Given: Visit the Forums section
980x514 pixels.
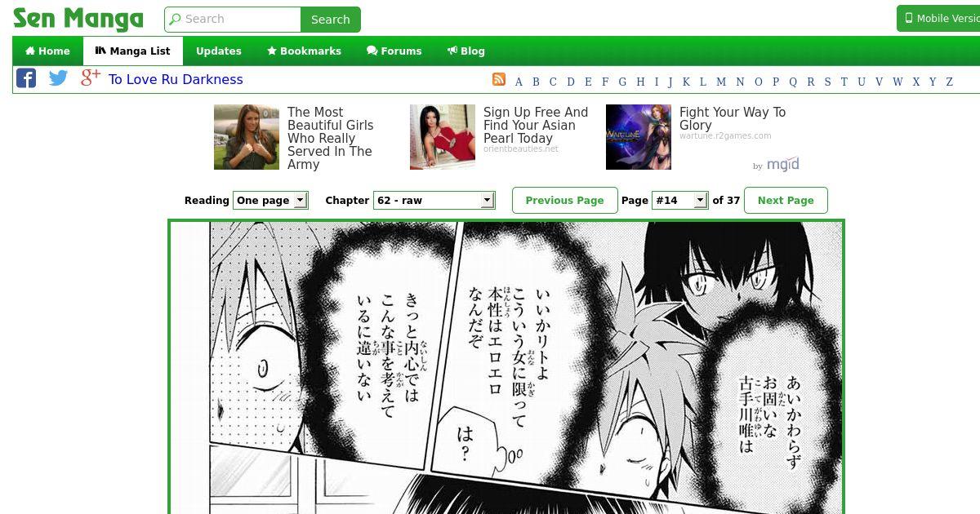Looking at the screenshot, I should (x=394, y=51).
